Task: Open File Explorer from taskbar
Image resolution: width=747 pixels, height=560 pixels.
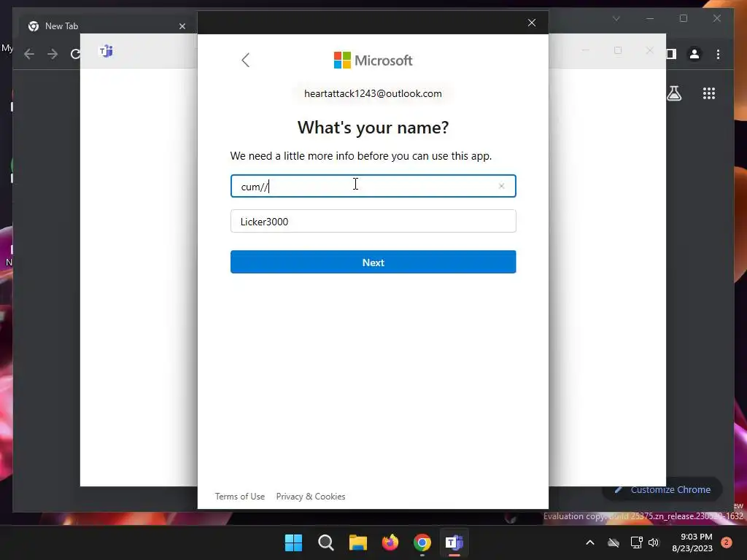Action: (357, 542)
